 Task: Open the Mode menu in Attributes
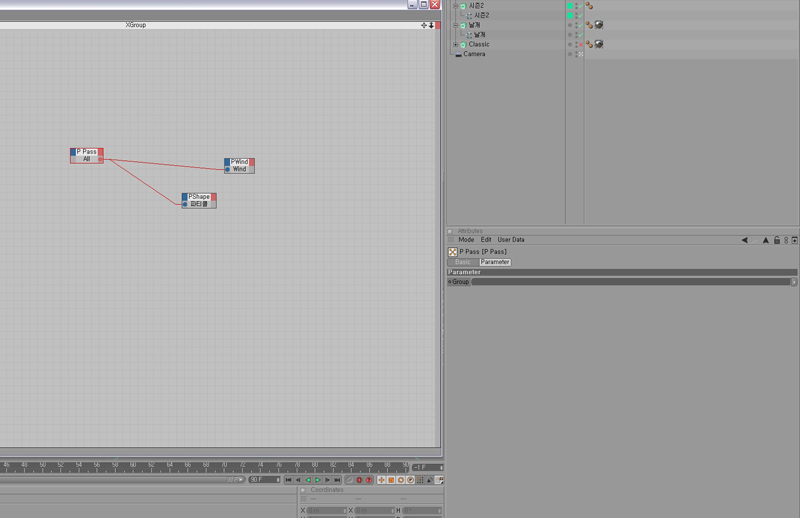tap(466, 240)
